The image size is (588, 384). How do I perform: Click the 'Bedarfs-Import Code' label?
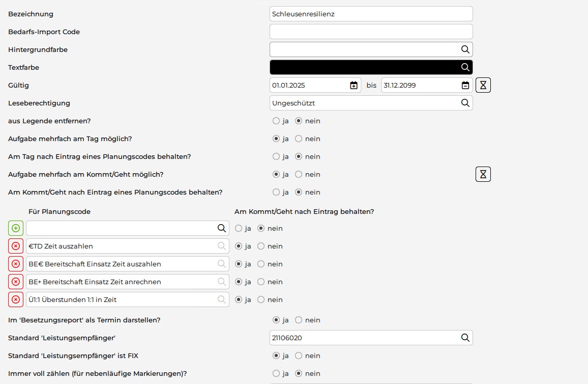click(x=44, y=32)
